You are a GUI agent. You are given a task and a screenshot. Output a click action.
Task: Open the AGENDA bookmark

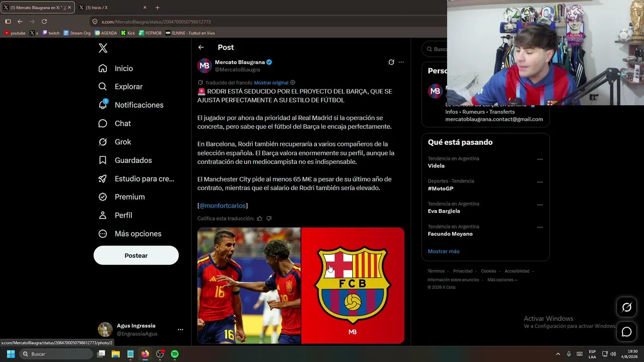[x=106, y=33]
